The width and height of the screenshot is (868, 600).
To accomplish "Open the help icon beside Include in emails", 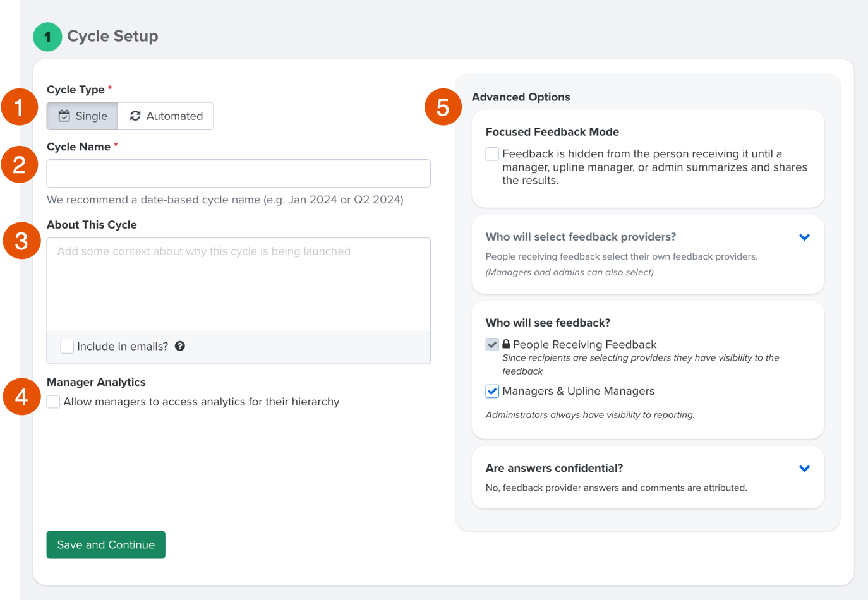I will click(x=179, y=346).
